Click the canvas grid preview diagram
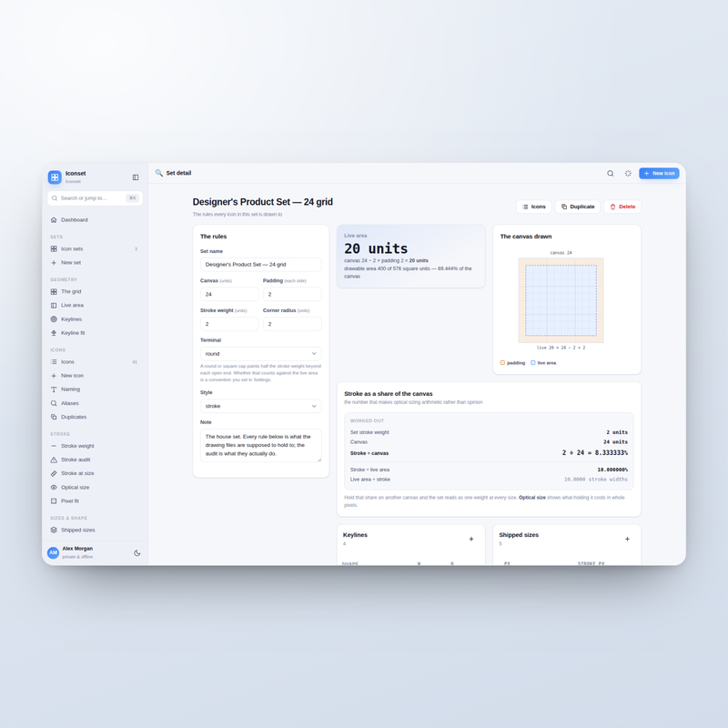Viewport: 728px width, 728px height. [x=561, y=300]
